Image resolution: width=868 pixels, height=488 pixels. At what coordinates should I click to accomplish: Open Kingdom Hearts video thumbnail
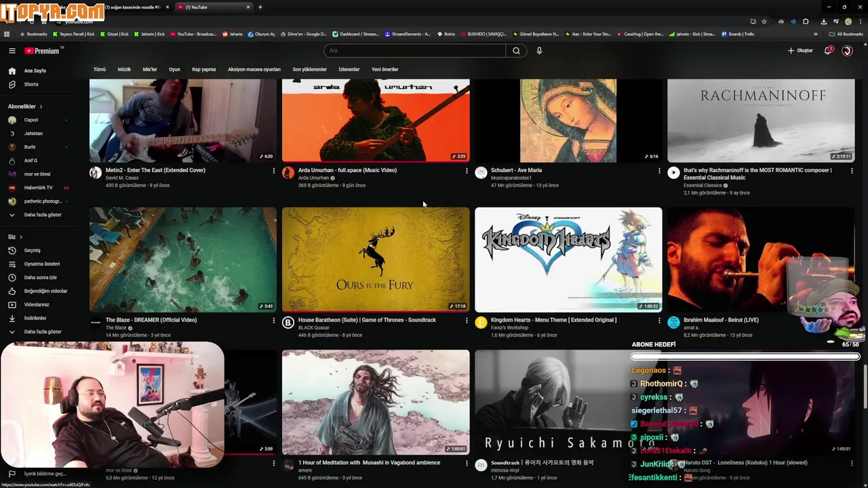568,260
